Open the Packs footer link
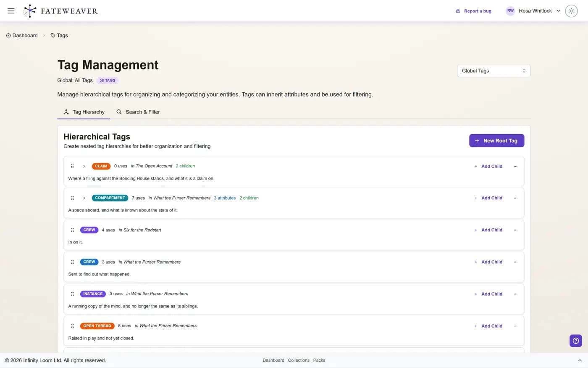The height and width of the screenshot is (368, 588). click(319, 360)
